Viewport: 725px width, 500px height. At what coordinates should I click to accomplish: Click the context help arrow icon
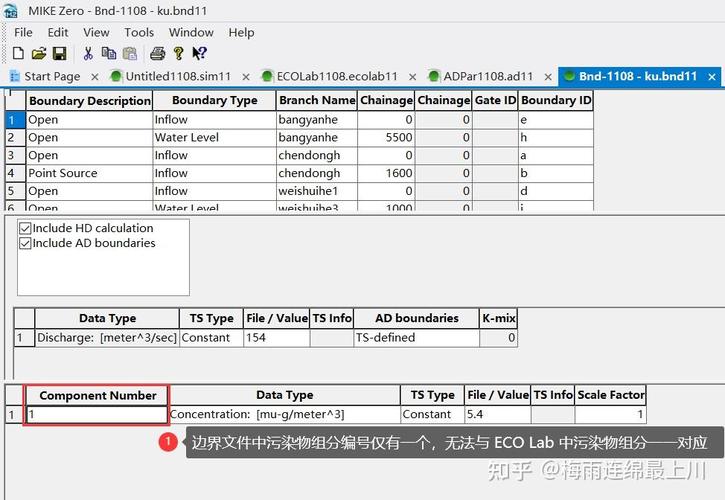(199, 53)
